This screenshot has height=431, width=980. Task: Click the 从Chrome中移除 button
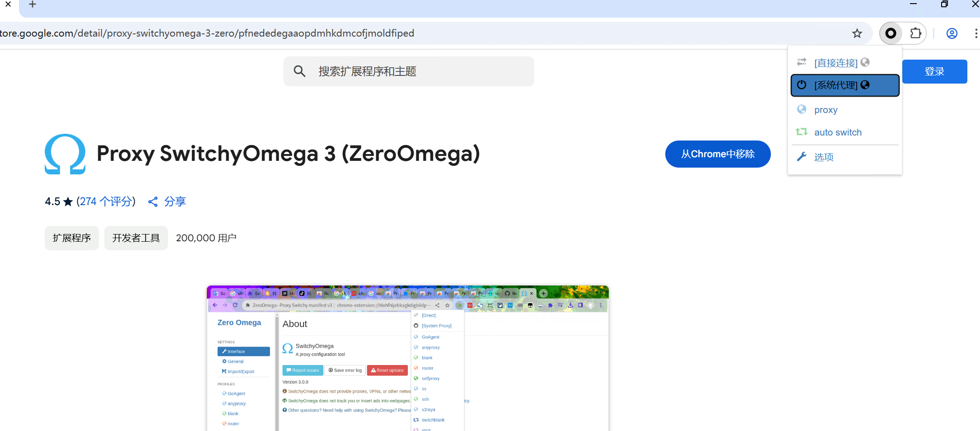(x=718, y=154)
